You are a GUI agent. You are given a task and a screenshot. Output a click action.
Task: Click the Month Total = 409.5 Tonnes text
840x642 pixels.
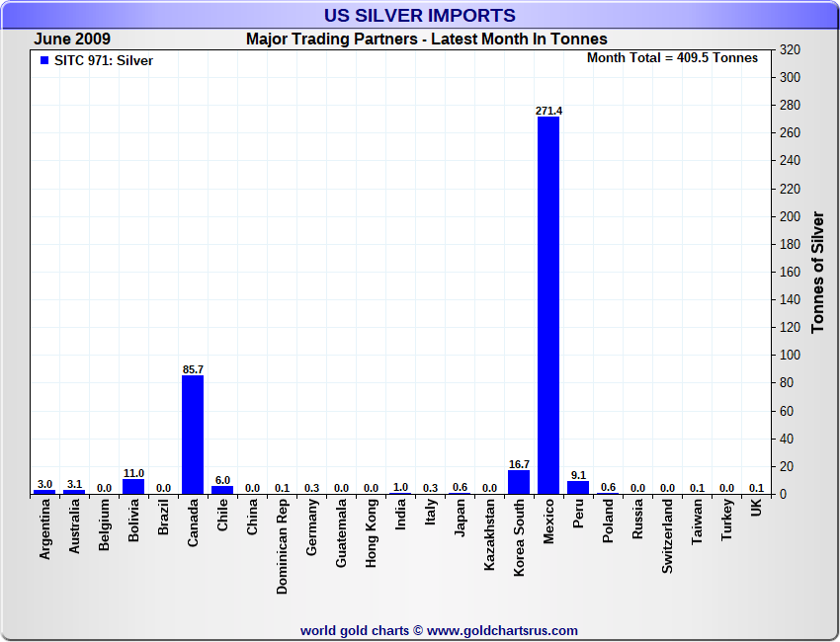pyautogui.click(x=672, y=58)
